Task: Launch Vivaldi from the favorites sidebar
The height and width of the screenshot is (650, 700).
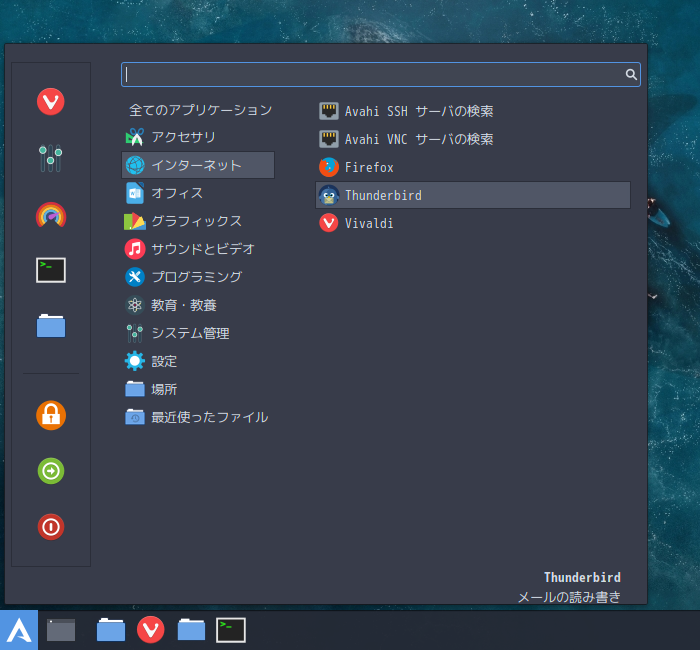Action: 50,102
